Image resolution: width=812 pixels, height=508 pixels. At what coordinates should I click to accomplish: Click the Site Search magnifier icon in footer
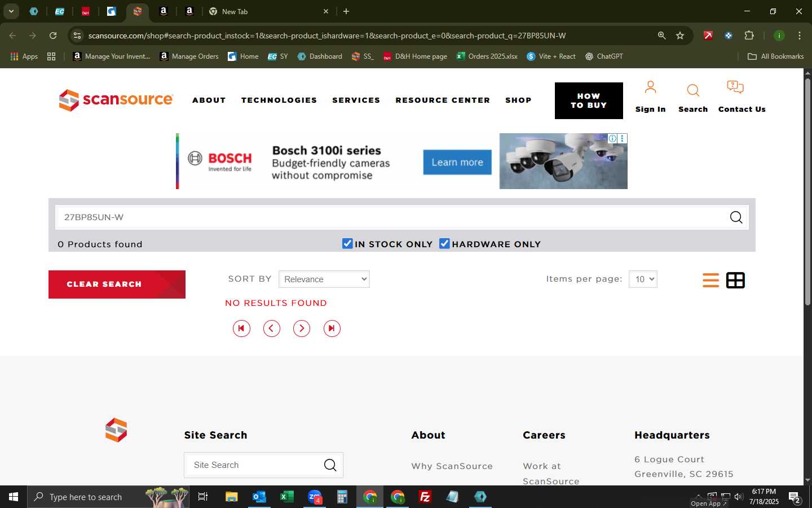[330, 465]
